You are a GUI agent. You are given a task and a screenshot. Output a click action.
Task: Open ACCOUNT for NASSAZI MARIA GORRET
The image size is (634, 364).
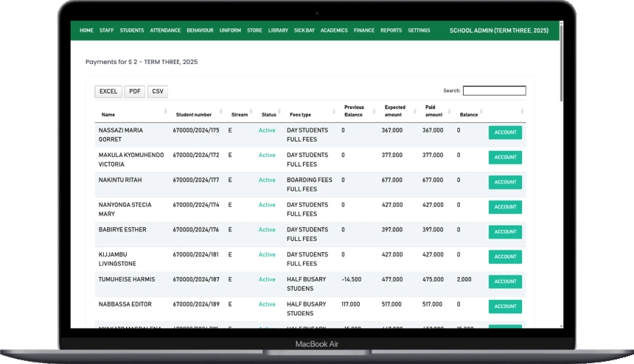click(505, 133)
